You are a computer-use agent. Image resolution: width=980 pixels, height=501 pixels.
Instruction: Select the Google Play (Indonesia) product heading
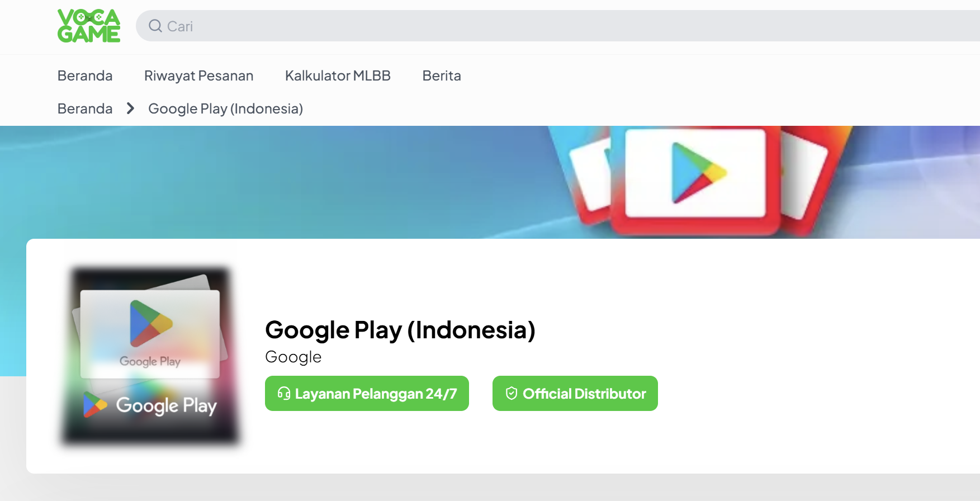pyautogui.click(x=400, y=330)
